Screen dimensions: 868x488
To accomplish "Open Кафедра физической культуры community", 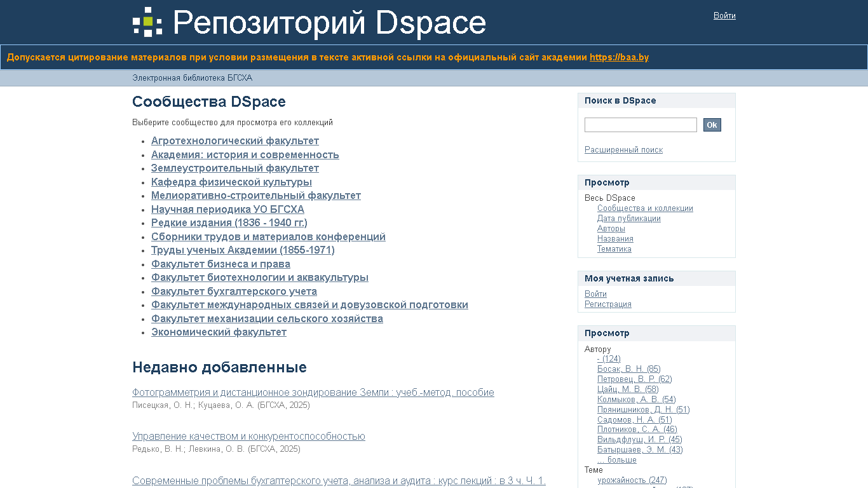I will coord(231,182).
